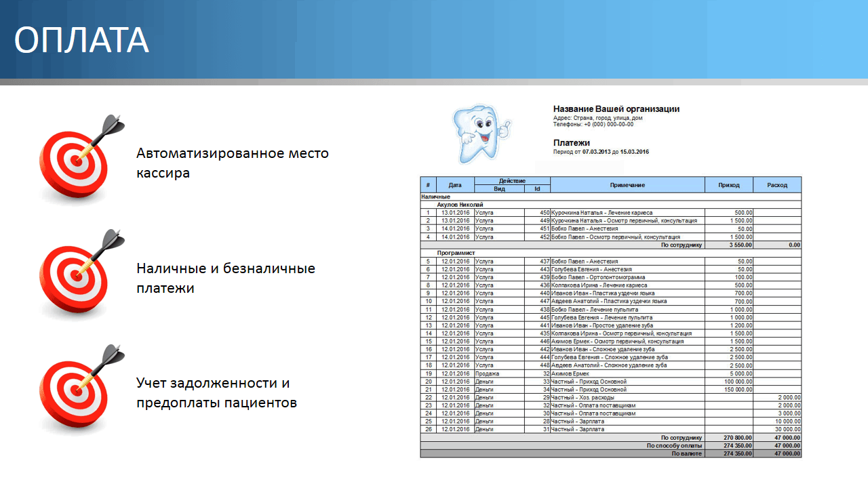
Task: Click the "Действие" column header
Action: [x=512, y=180]
